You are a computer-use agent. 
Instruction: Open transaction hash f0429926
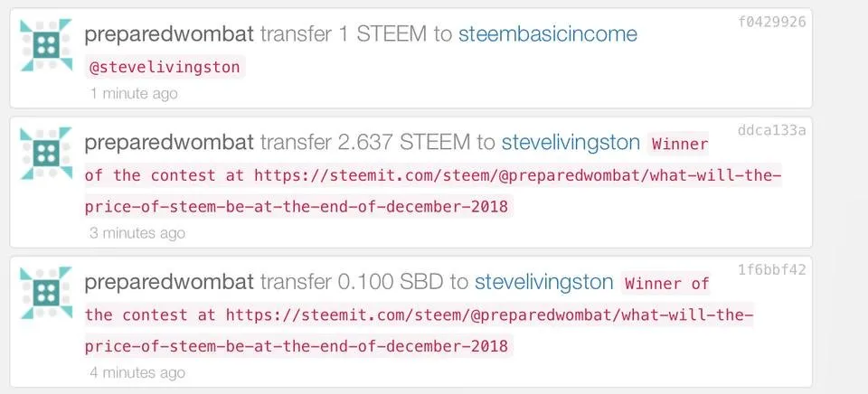point(771,22)
